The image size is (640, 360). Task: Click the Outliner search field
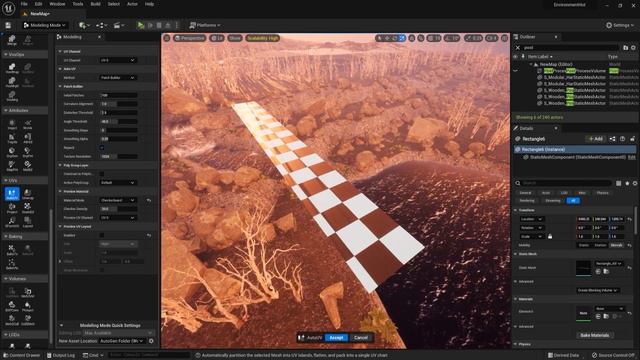pyautogui.click(x=571, y=48)
